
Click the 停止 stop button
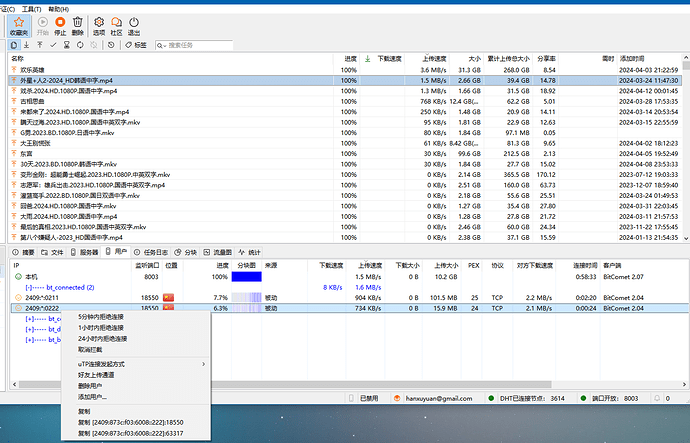pyautogui.click(x=60, y=26)
